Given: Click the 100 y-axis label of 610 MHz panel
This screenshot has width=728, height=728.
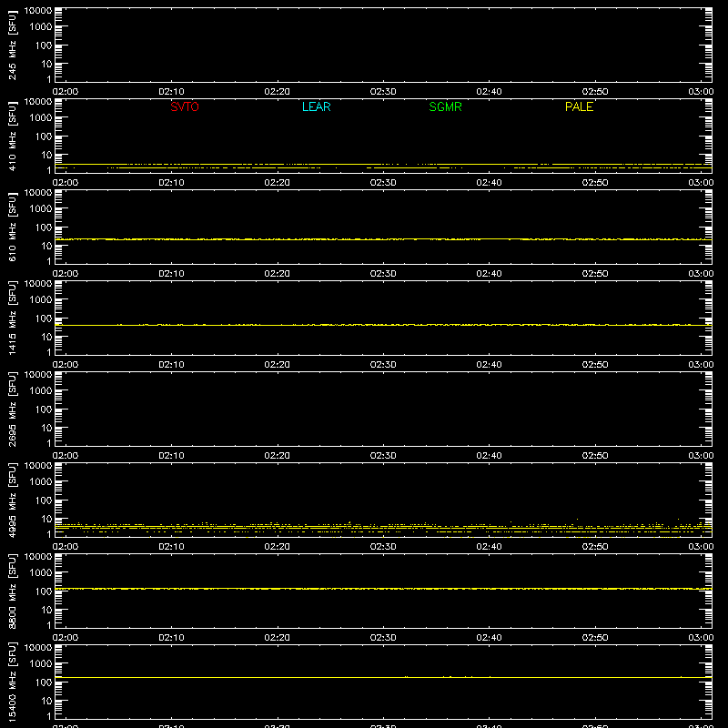Looking at the screenshot, I should click(44, 227).
